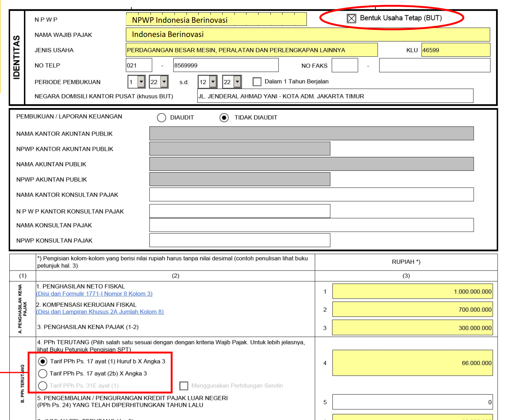
Task: Click the NPWP Akuntan Publik field
Action: tap(240, 179)
